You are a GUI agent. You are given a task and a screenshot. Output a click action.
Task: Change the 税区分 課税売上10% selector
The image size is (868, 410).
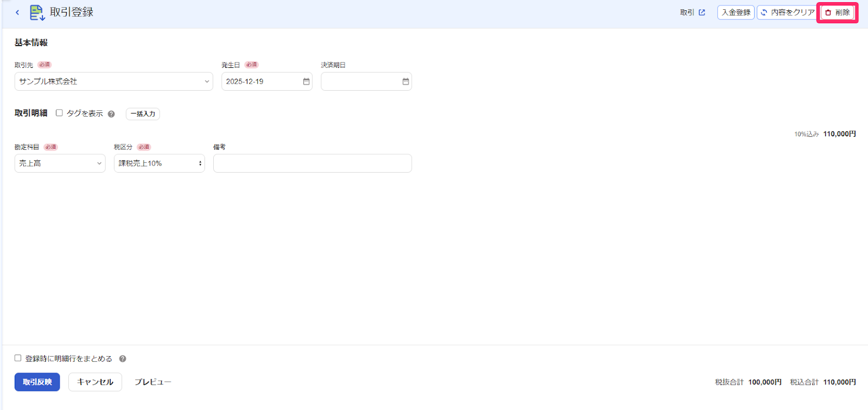pos(159,163)
